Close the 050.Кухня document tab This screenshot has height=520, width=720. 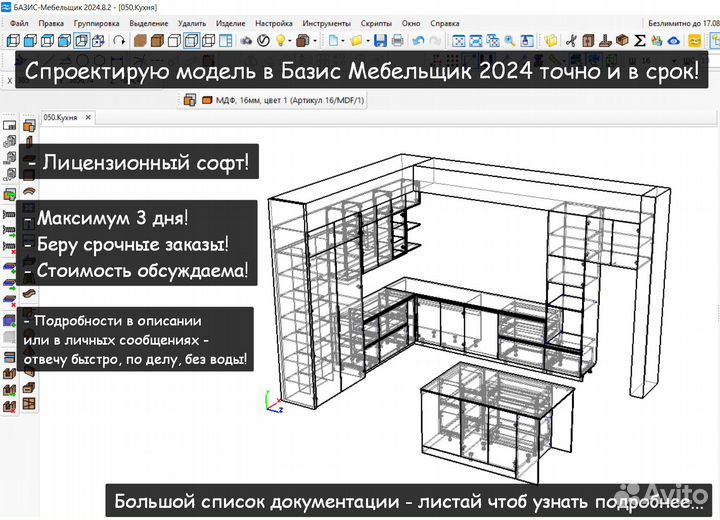click(88, 118)
